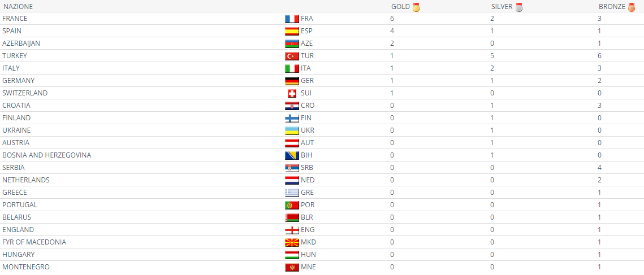Image resolution: width=644 pixels, height=275 pixels.
Task: Click the NAZIONE column header
Action: point(18,7)
